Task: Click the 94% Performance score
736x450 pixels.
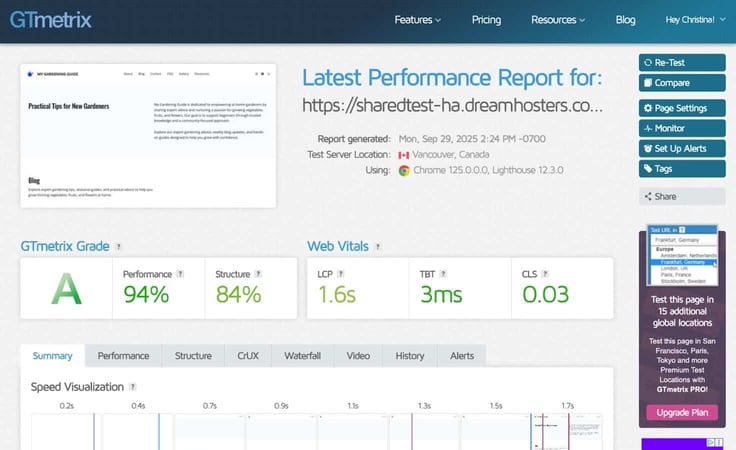Action: [146, 295]
